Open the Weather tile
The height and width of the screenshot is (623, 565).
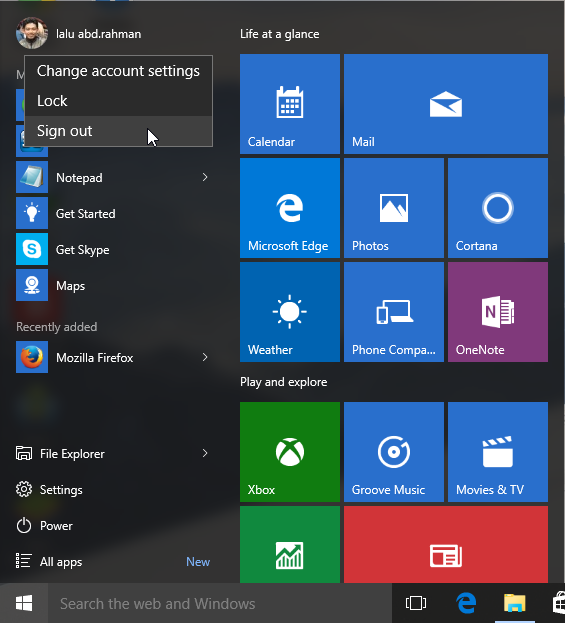coord(290,312)
